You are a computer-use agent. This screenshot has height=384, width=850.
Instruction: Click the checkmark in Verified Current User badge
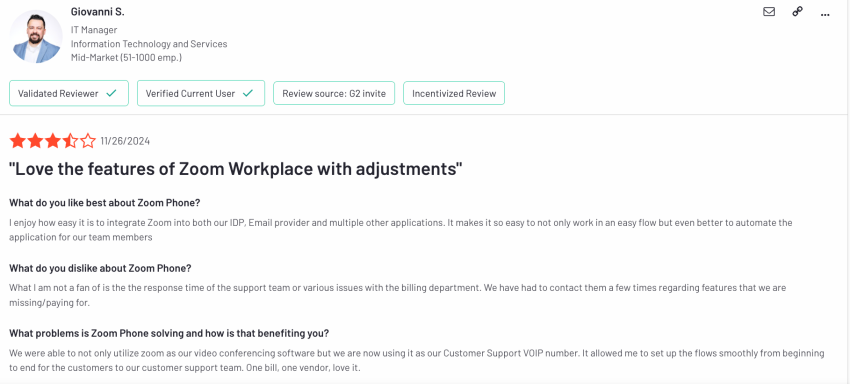point(248,93)
